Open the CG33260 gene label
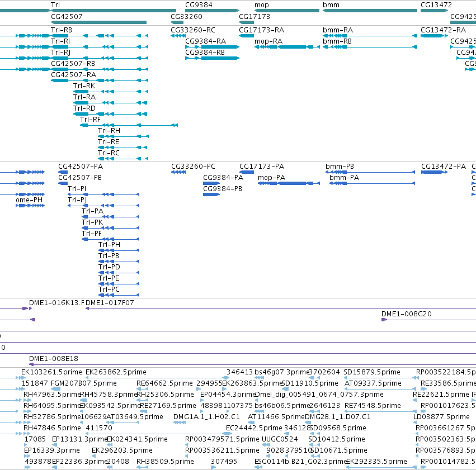Viewport: 476px width, 470px height. (x=186, y=16)
